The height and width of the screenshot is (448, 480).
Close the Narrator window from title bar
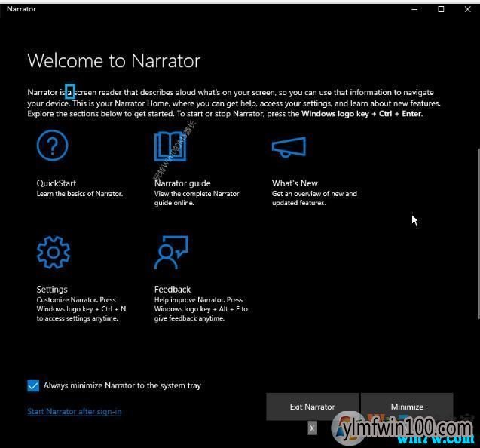[x=468, y=9]
